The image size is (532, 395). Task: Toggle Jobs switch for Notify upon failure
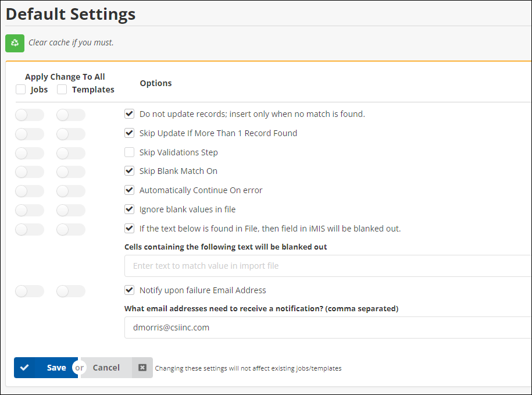[x=30, y=291]
